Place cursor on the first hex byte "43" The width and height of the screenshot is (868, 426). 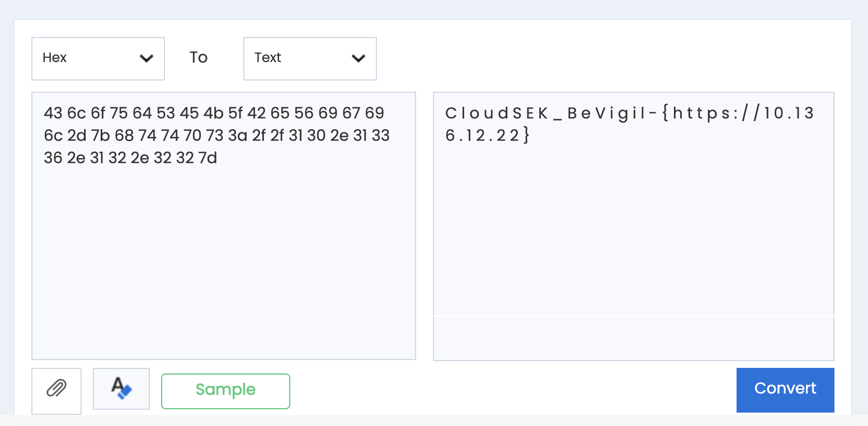(53, 113)
